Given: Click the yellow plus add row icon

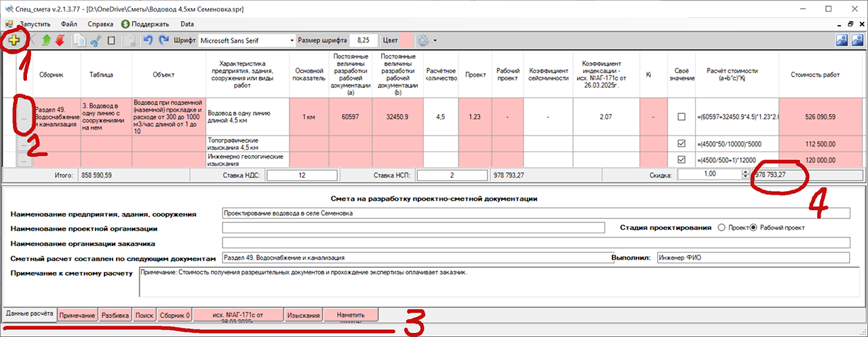Looking at the screenshot, I should pyautogui.click(x=13, y=41).
